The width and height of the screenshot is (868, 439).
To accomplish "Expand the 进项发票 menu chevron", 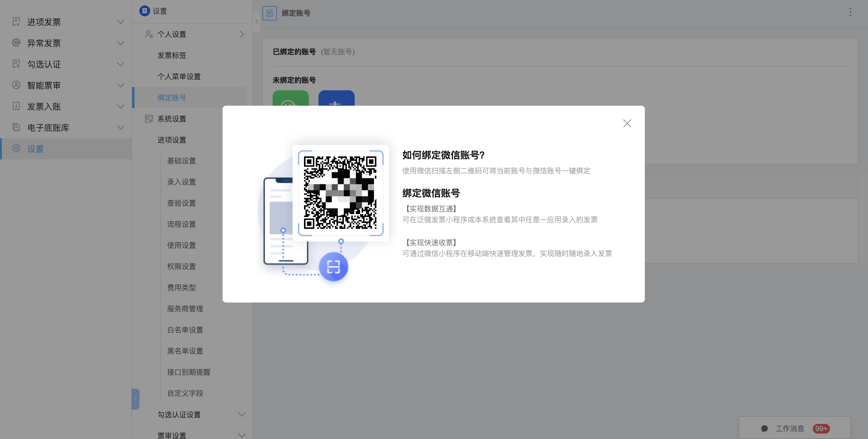I will coord(120,22).
